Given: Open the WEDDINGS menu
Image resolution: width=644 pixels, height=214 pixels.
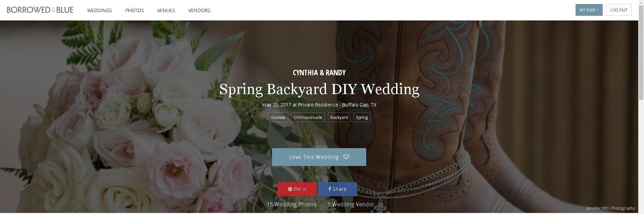Looking at the screenshot, I should [x=99, y=10].
